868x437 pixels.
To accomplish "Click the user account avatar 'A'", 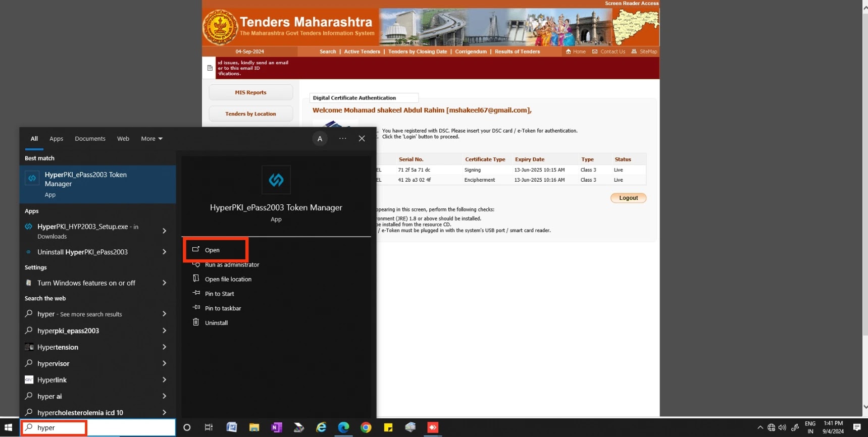I will point(320,139).
